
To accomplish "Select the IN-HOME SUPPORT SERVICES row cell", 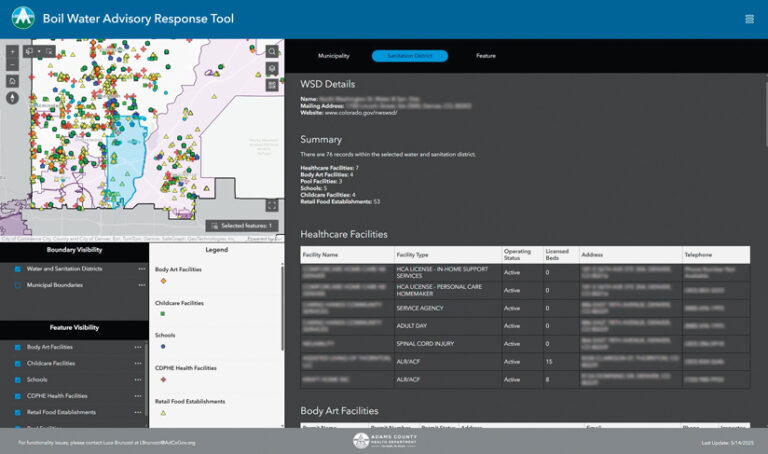I will 448,272.
